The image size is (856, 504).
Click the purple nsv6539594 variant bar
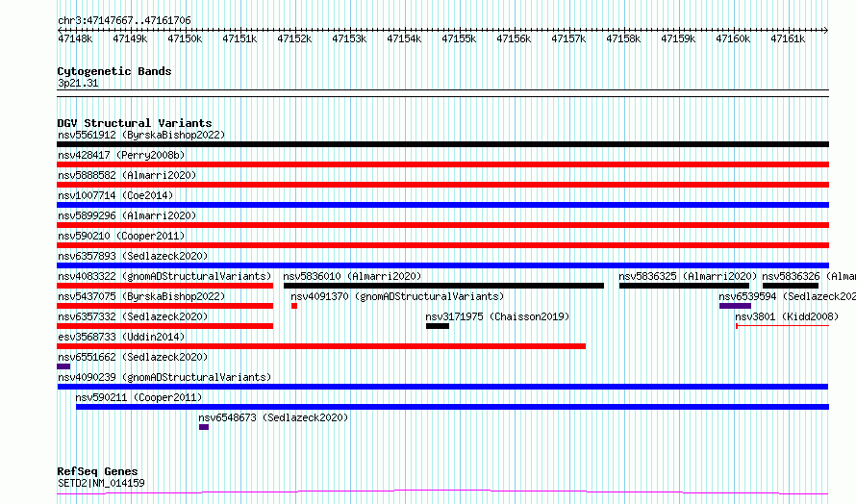tap(735, 306)
